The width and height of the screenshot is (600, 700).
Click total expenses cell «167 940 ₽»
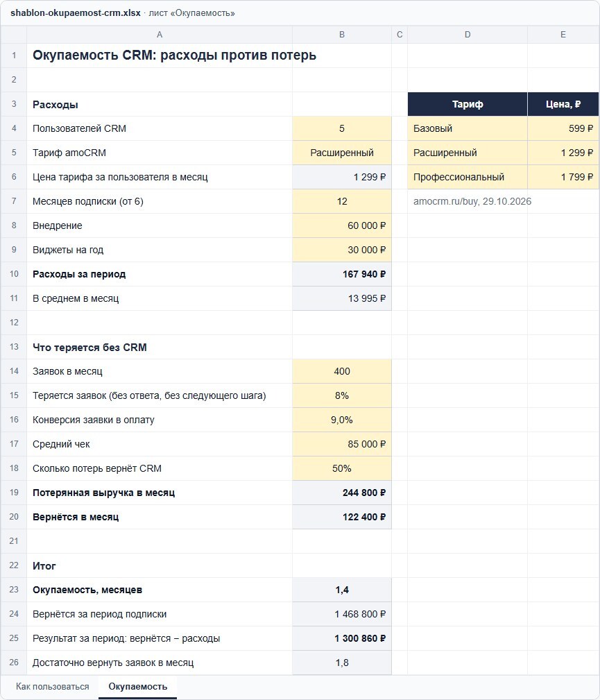coord(342,274)
